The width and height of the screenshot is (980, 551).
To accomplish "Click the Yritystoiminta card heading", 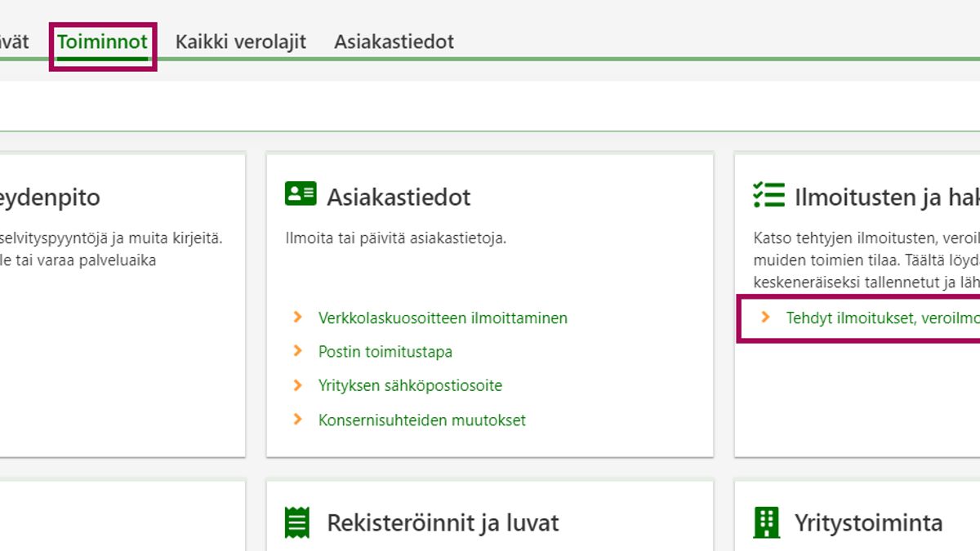I will click(x=868, y=522).
